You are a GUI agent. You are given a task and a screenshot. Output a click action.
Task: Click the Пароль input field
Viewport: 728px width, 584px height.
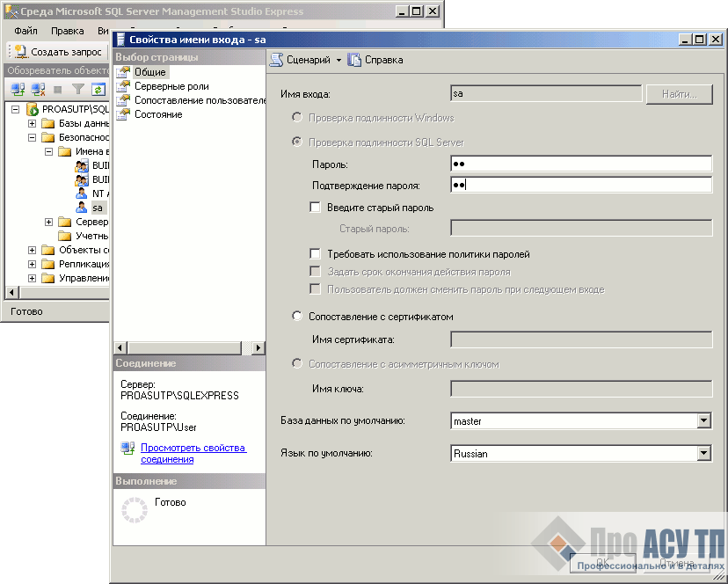[x=581, y=164]
